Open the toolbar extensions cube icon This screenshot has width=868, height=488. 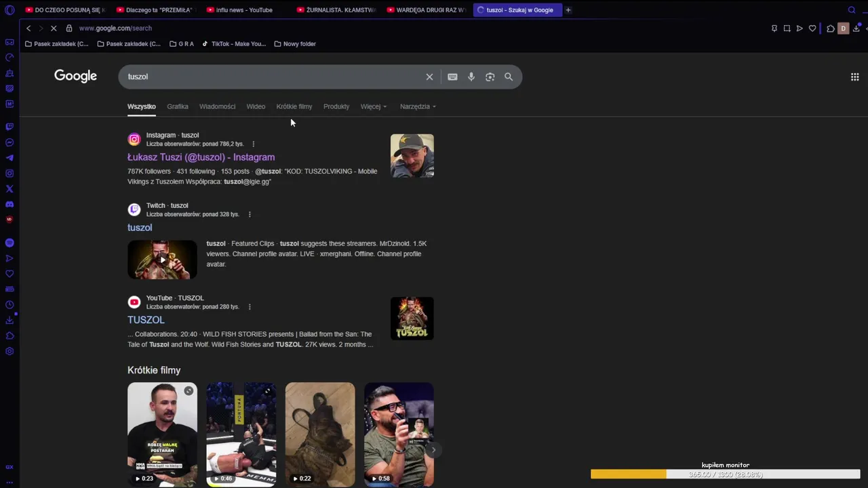(831, 28)
